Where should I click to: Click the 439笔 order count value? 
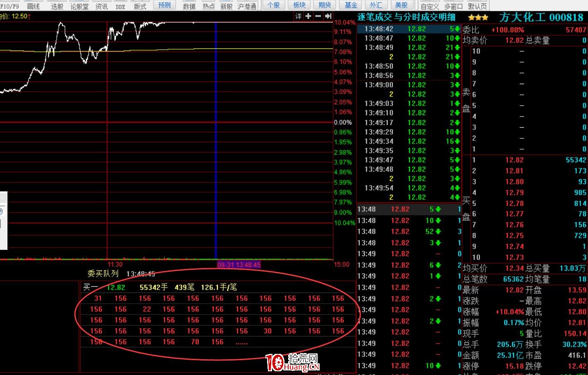[x=185, y=287]
